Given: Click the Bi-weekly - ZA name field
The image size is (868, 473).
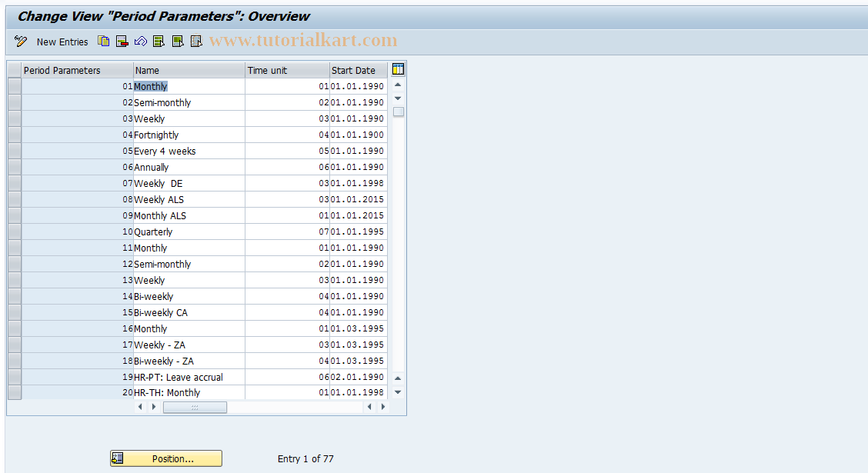Looking at the screenshot, I should point(189,361).
